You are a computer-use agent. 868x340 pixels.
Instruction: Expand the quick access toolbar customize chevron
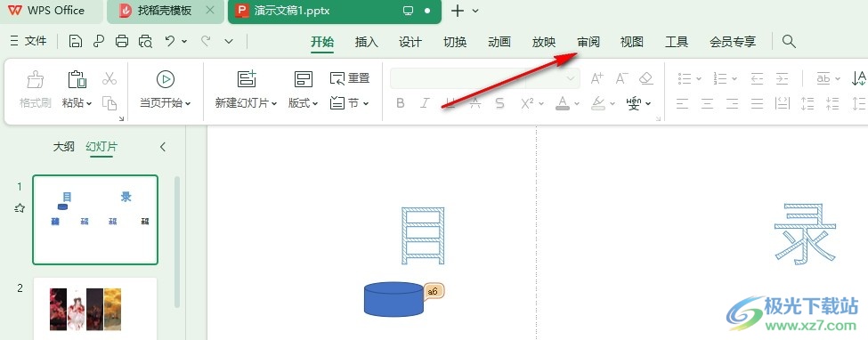point(229,42)
